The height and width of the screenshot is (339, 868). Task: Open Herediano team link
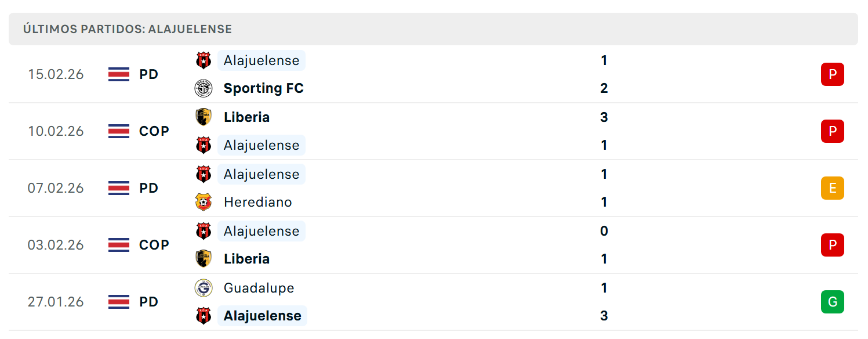coord(257,202)
